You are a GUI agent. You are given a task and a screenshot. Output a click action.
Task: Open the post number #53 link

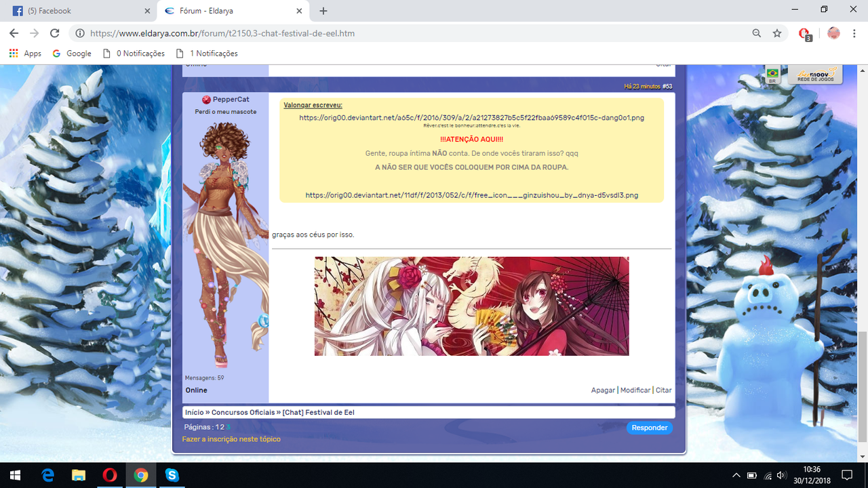[x=667, y=86]
